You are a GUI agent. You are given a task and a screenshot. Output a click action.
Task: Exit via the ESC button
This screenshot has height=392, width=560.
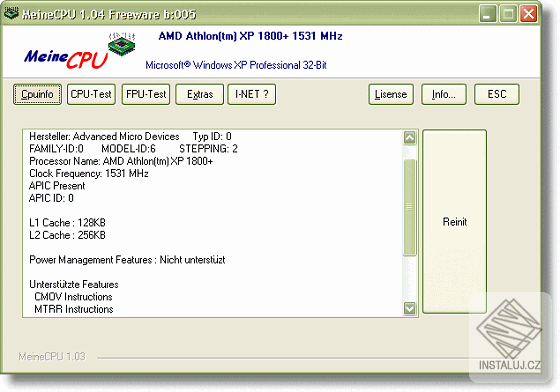pyautogui.click(x=497, y=94)
